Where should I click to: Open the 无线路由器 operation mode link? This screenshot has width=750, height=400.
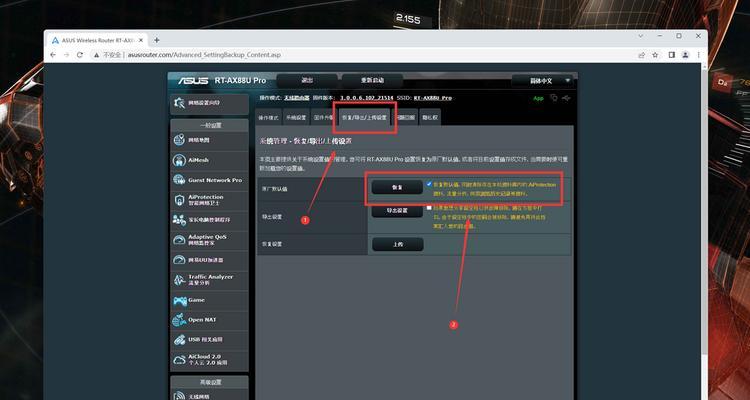(x=297, y=98)
